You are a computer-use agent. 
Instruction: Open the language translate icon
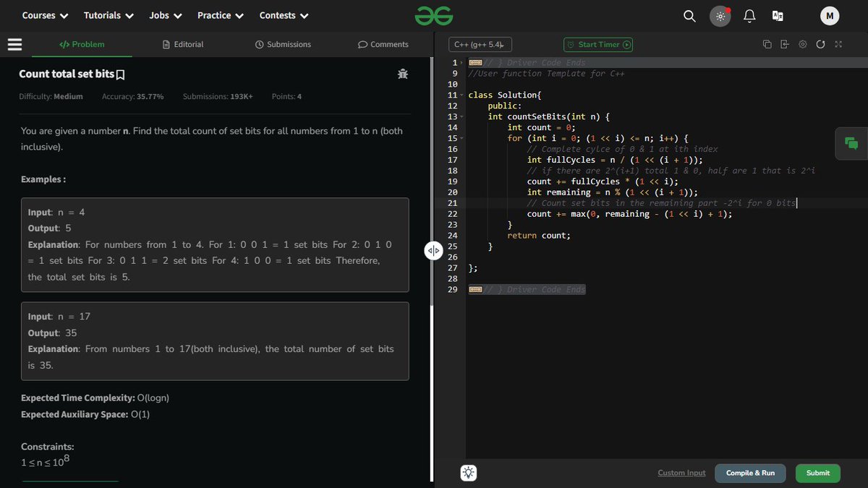click(778, 16)
